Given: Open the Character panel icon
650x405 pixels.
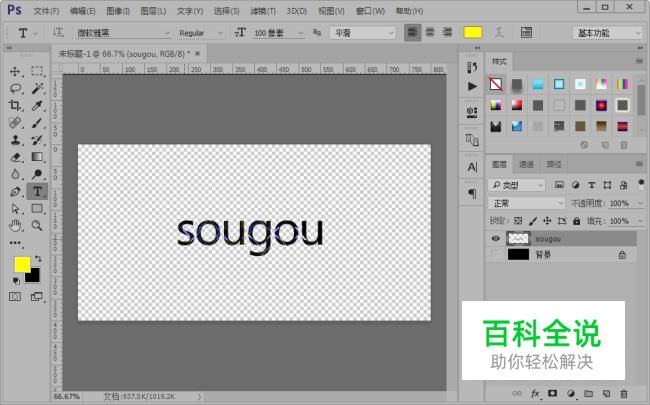Looking at the screenshot, I should (472, 167).
